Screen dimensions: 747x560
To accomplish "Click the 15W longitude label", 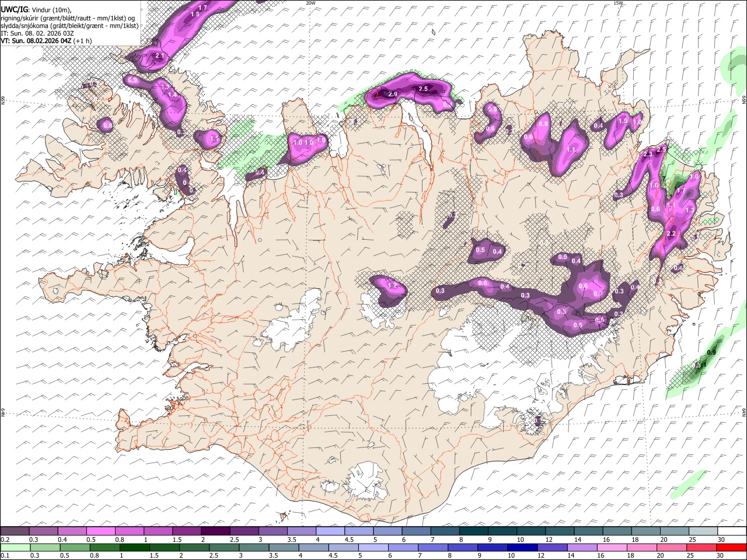I will point(618,3).
